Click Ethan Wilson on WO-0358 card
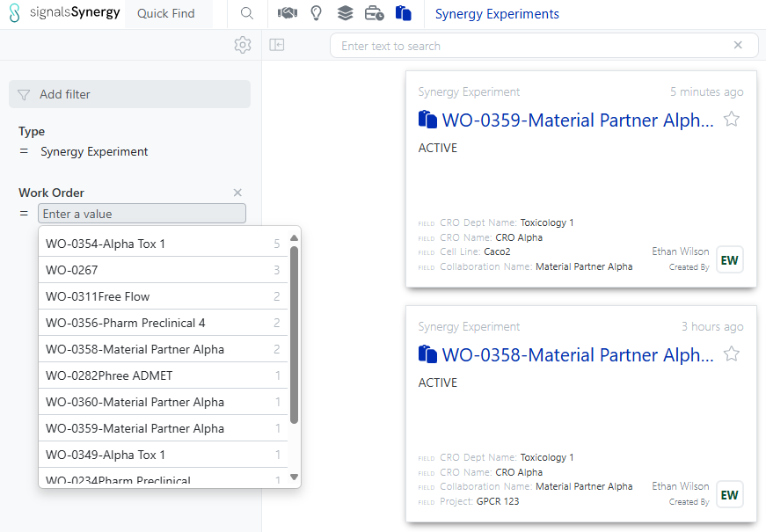766x532 pixels. click(680, 486)
